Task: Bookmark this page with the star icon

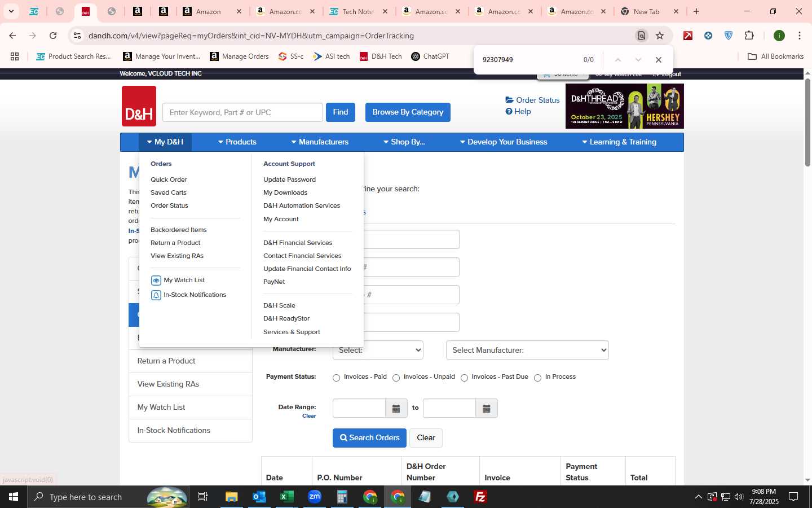Action: click(x=660, y=36)
